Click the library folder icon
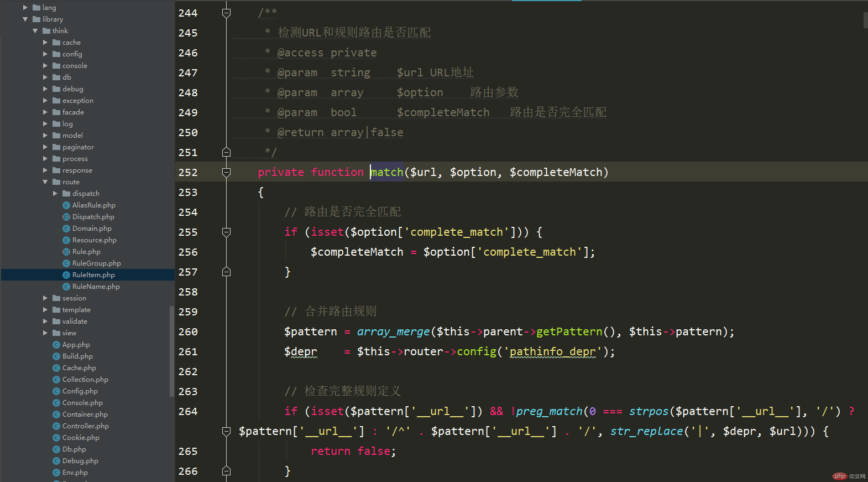Screen dimensions: 868x482 coord(36,19)
